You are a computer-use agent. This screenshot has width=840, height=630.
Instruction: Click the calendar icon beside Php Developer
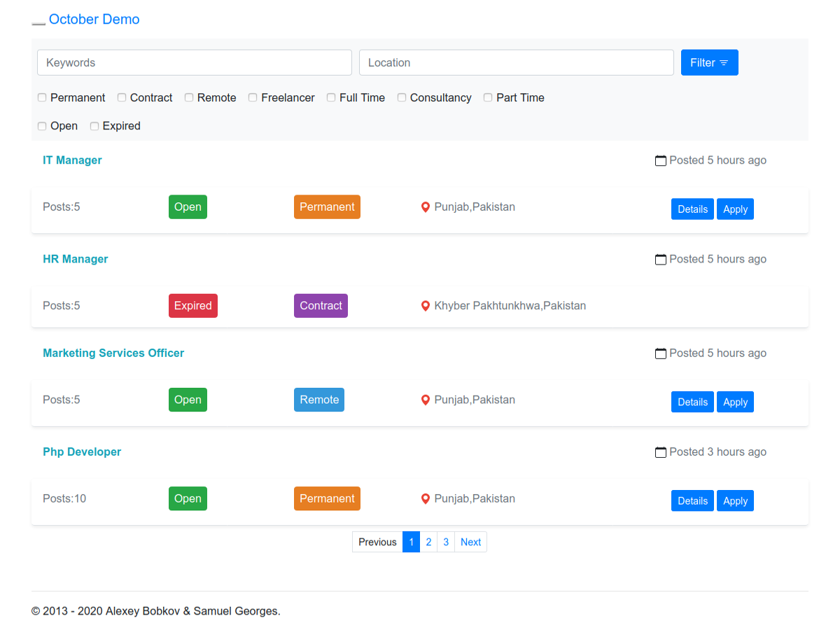click(660, 452)
